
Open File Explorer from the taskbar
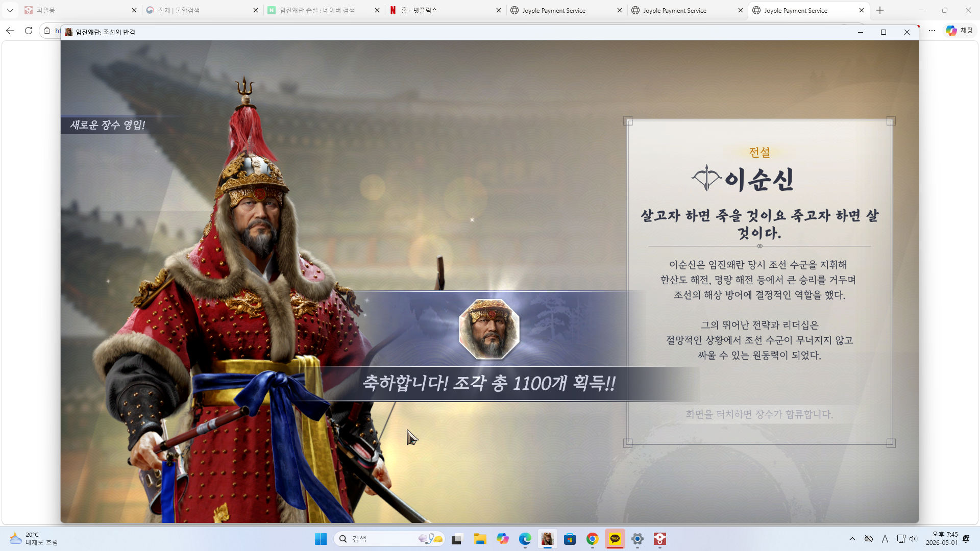(480, 539)
